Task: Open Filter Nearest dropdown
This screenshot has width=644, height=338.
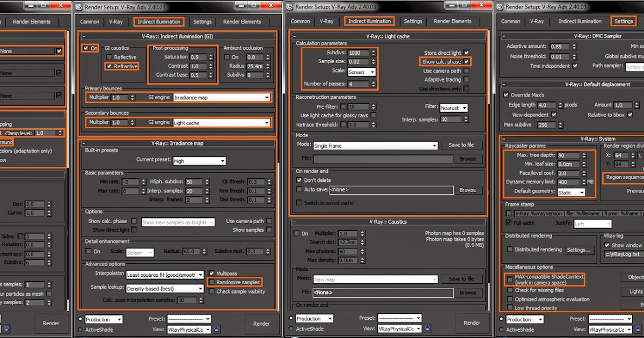Action: coord(453,108)
